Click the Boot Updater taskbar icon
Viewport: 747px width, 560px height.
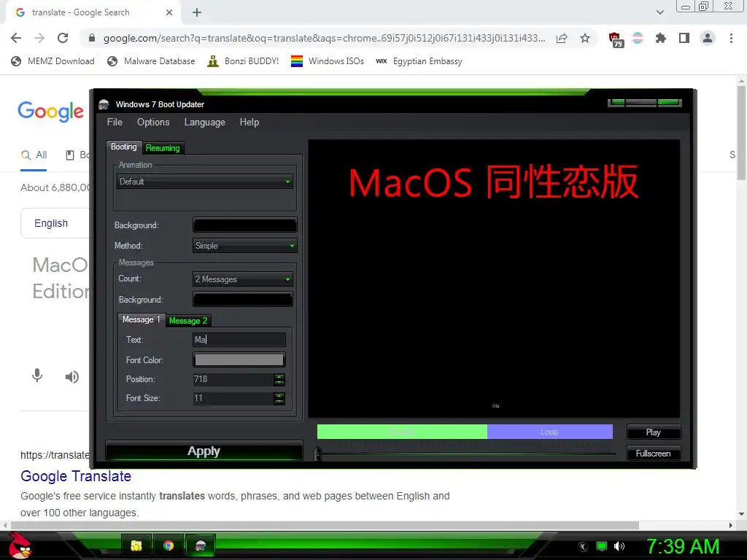click(200, 545)
